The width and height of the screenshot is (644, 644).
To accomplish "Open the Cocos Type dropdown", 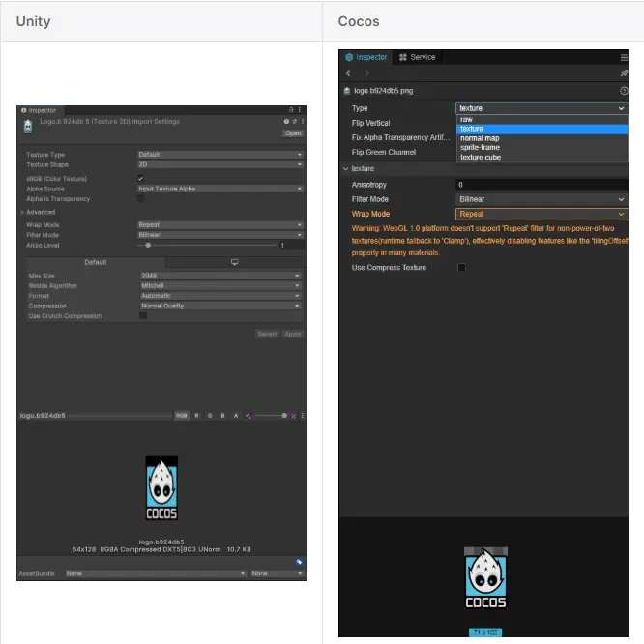I will (542, 108).
